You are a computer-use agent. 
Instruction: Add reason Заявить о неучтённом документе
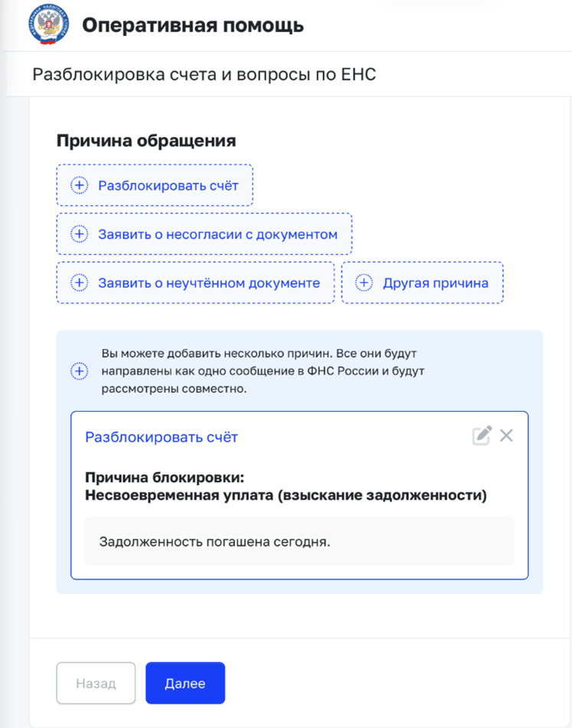(195, 282)
